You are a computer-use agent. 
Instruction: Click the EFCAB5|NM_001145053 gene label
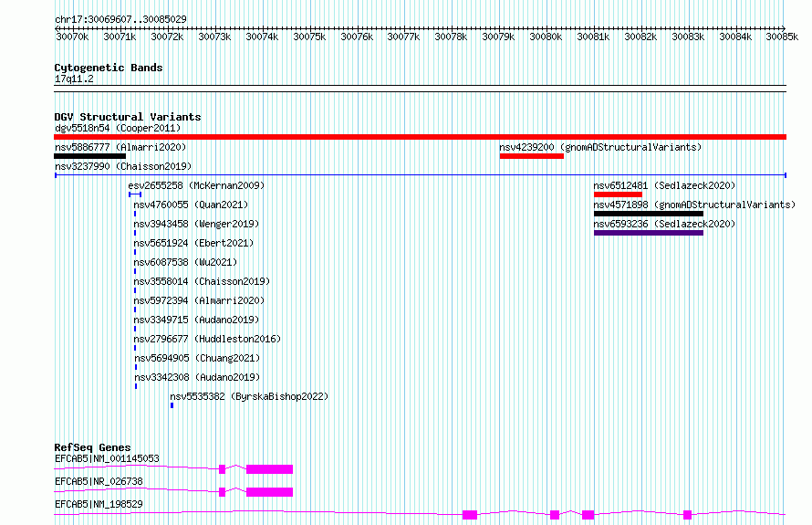pos(107,458)
